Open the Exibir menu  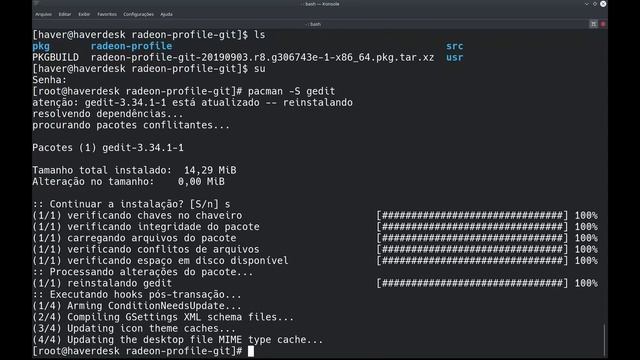[x=84, y=14]
